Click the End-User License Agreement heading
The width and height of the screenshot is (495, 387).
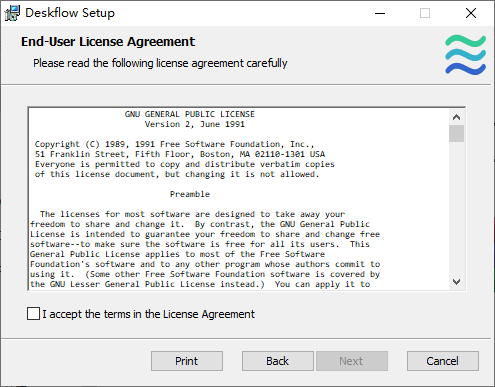(x=108, y=42)
